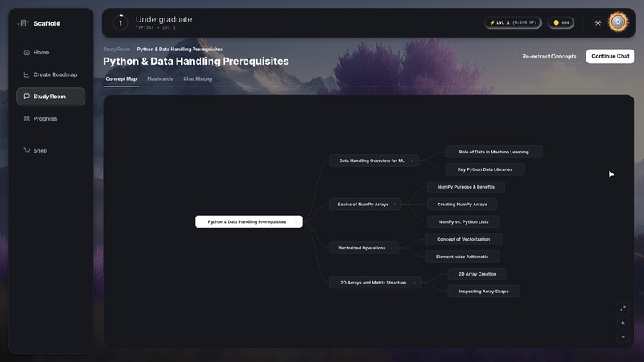The image size is (644, 362).
Task: Click the Shop cart icon
Action: tap(26, 150)
